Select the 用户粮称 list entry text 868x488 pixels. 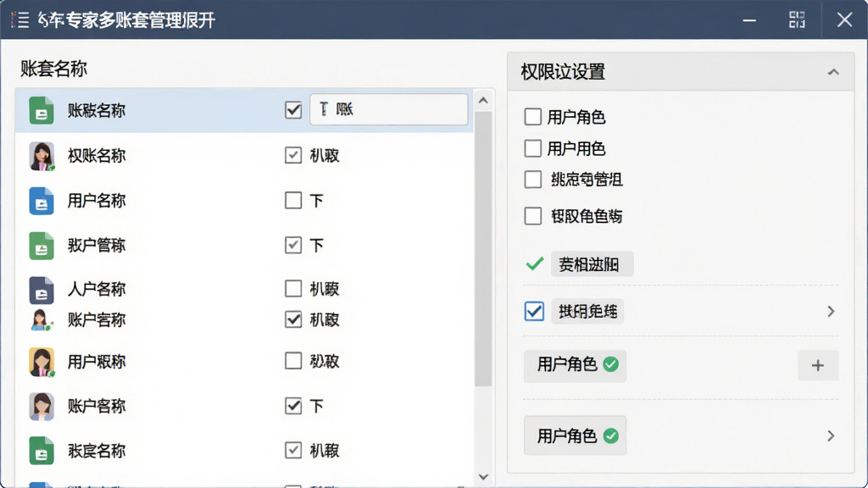coord(97,362)
